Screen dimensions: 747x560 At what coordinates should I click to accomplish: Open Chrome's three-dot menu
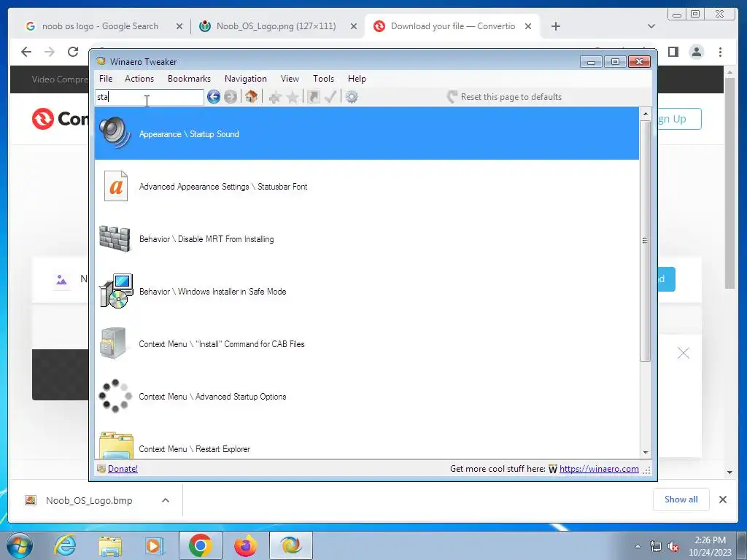(x=720, y=52)
